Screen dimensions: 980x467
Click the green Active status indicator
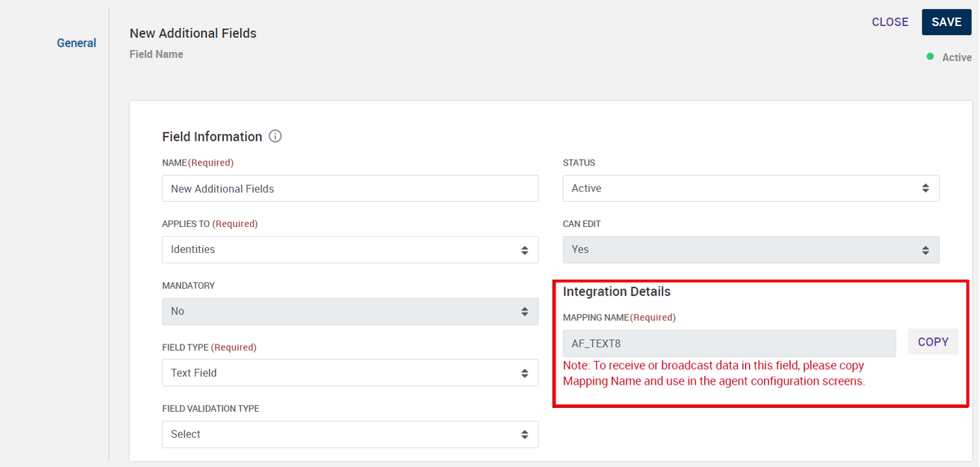click(931, 57)
